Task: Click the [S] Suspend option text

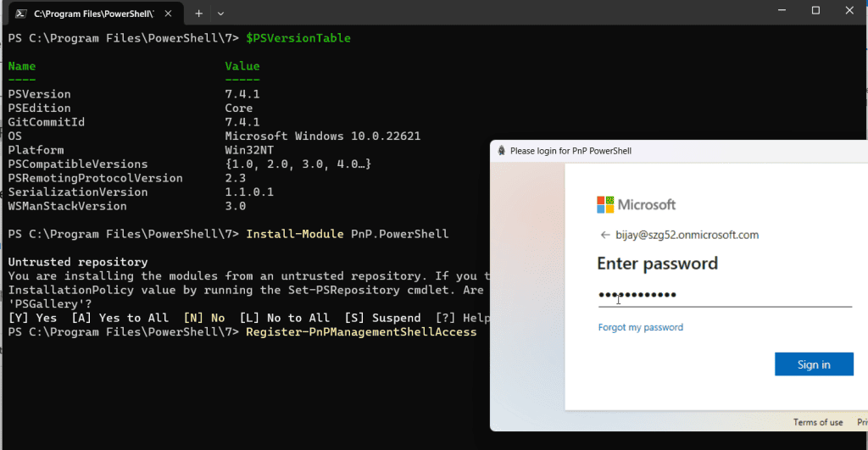Action: click(x=382, y=318)
